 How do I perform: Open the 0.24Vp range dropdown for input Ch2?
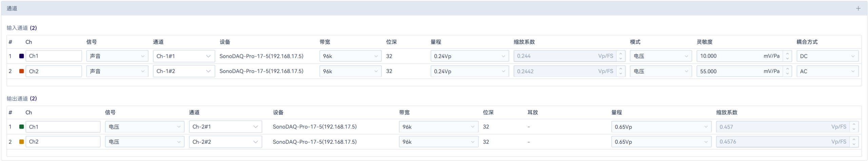click(x=469, y=71)
